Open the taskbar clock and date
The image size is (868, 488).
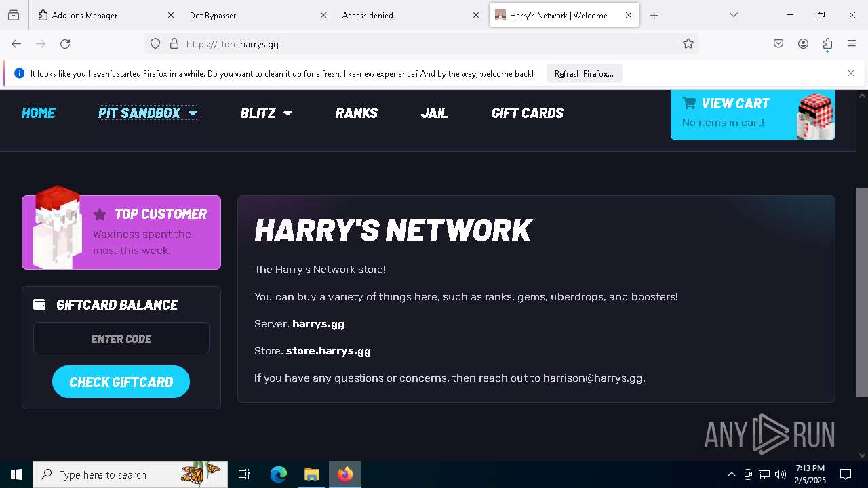(810, 474)
